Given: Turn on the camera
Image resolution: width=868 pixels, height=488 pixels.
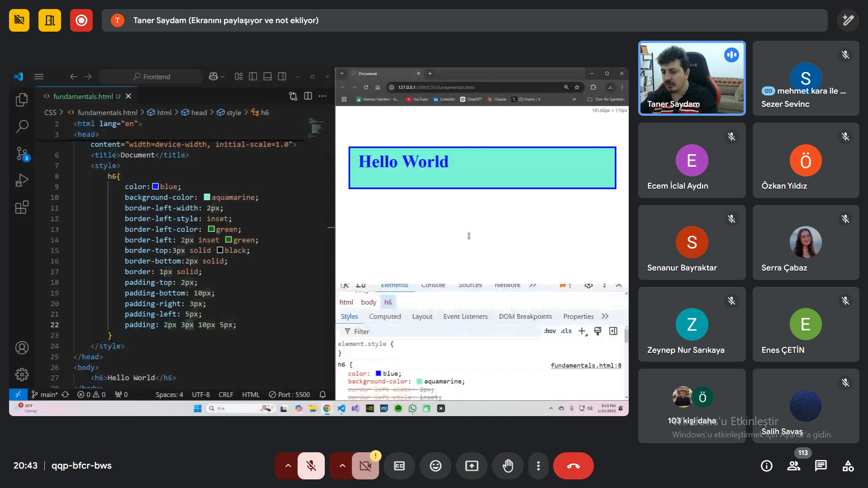Looking at the screenshot, I should click(365, 465).
